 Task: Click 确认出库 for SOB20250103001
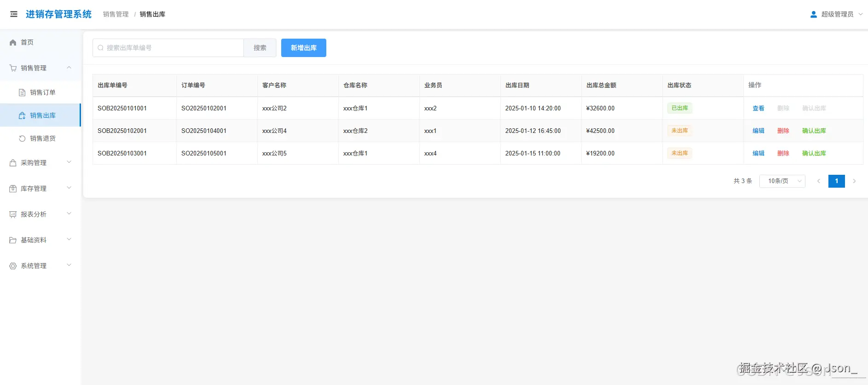click(x=814, y=154)
